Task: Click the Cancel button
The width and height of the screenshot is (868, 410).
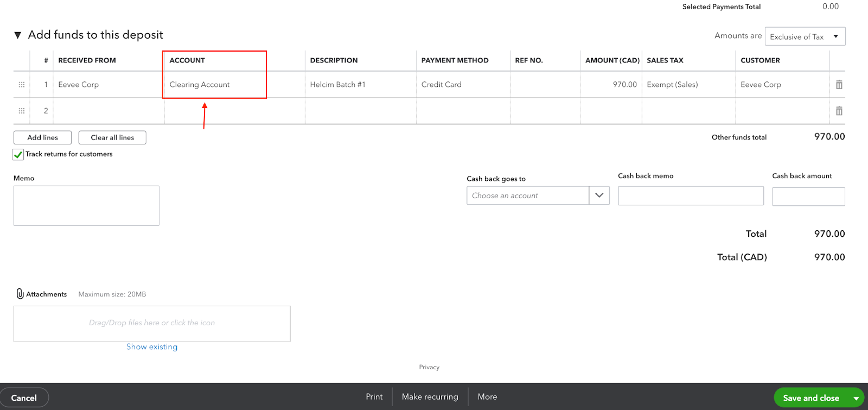Action: (24, 398)
